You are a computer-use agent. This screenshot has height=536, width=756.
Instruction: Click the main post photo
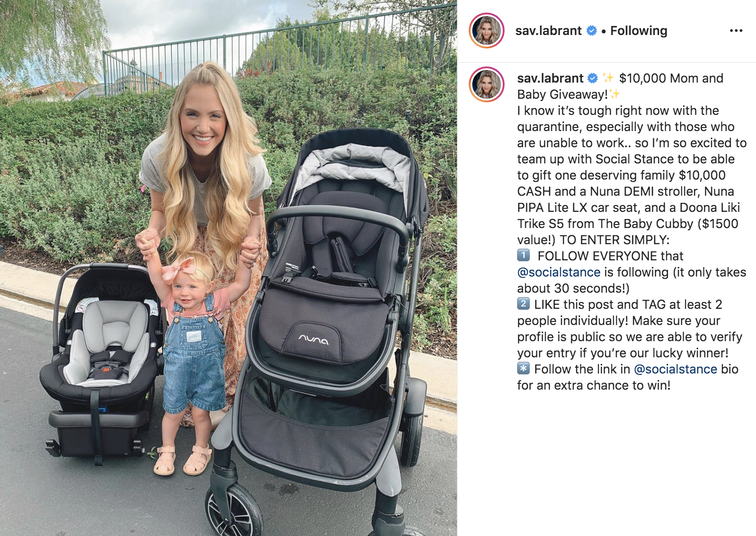(229, 268)
